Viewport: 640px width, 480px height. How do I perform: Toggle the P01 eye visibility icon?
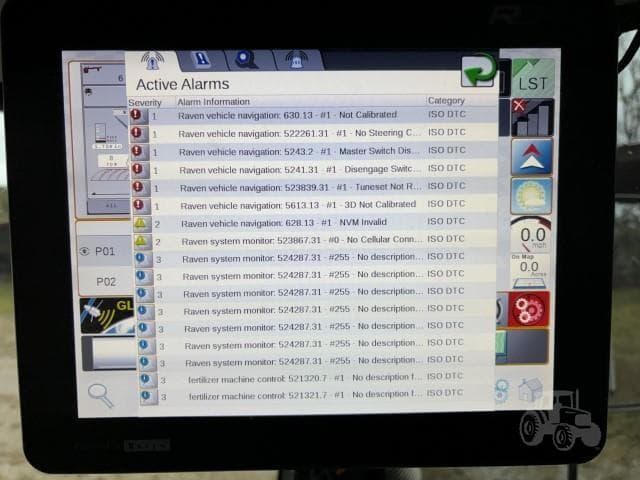[84, 251]
